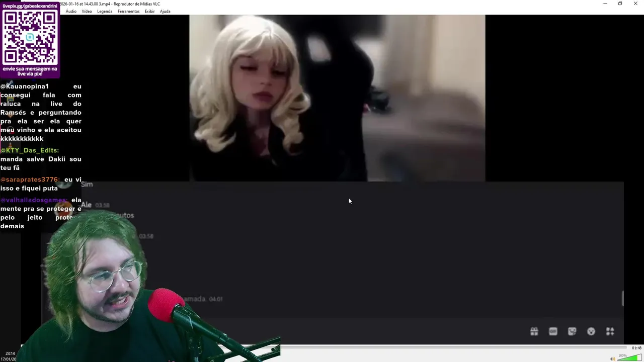Open the GIF picker icon

pyautogui.click(x=553, y=331)
